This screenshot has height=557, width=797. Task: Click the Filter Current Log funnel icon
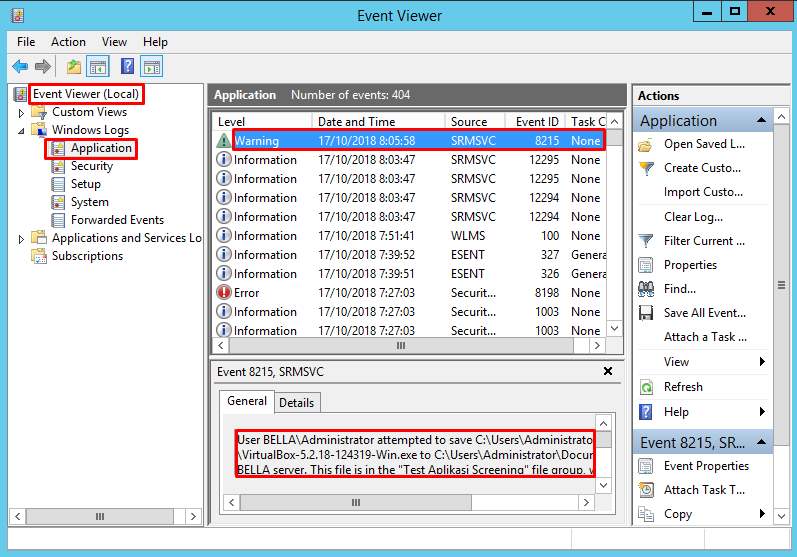[646, 241]
